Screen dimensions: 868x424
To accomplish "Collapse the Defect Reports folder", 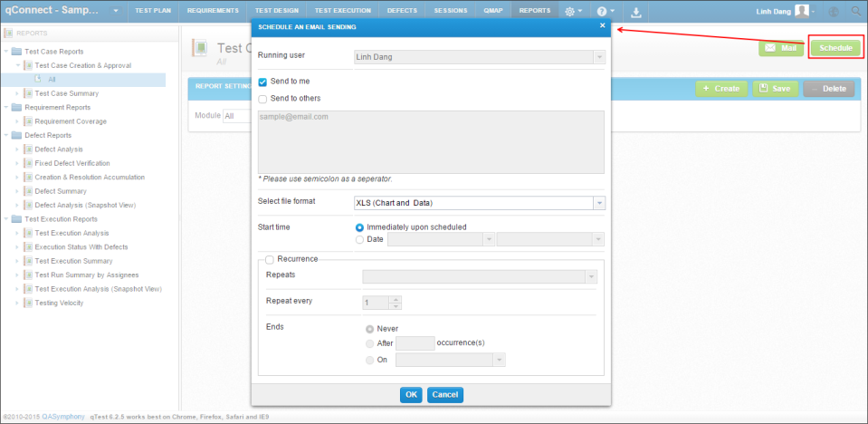I will click(x=7, y=135).
